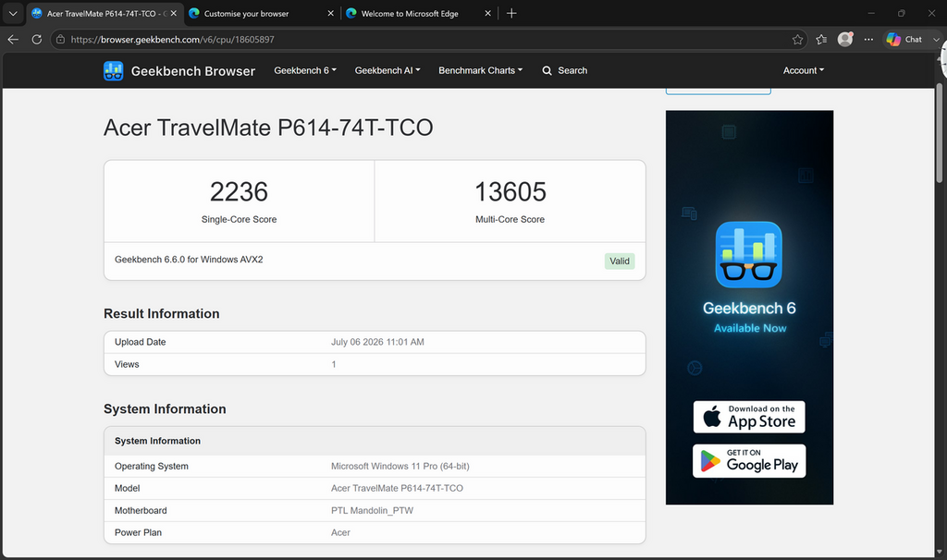This screenshot has height=560, width=947.
Task: Open Download on the App Store badge
Action: (x=749, y=417)
